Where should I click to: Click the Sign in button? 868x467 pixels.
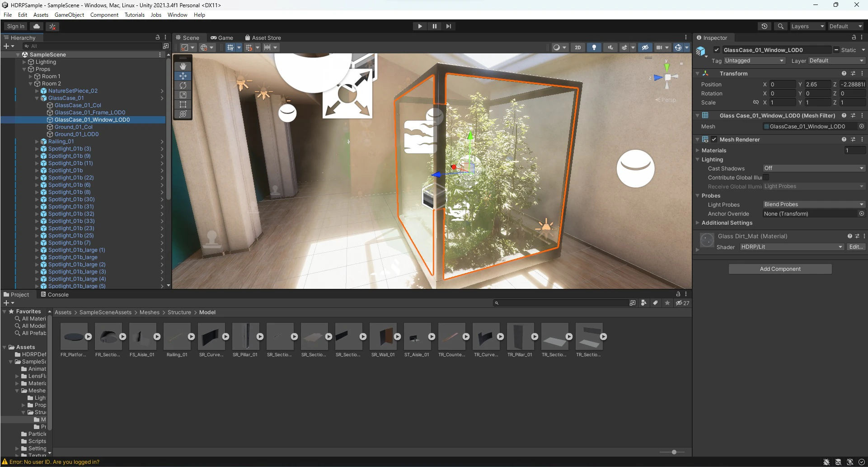(x=16, y=26)
